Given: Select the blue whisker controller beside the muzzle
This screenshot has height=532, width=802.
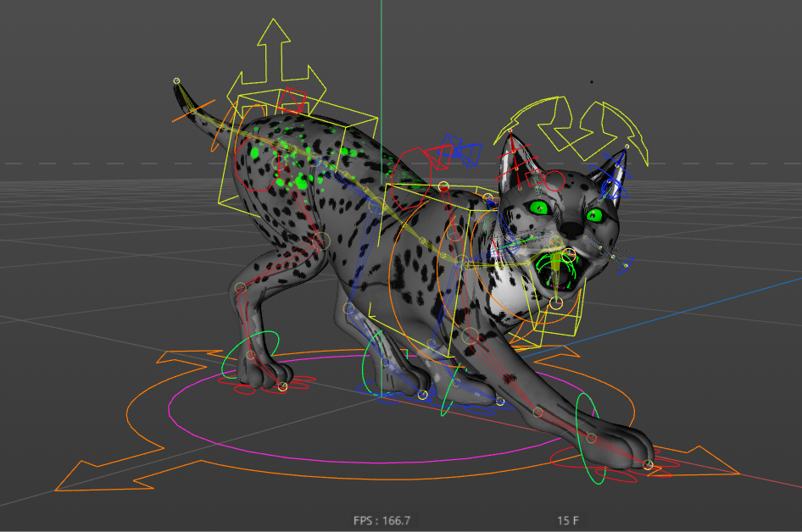Looking at the screenshot, I should click(x=625, y=264).
